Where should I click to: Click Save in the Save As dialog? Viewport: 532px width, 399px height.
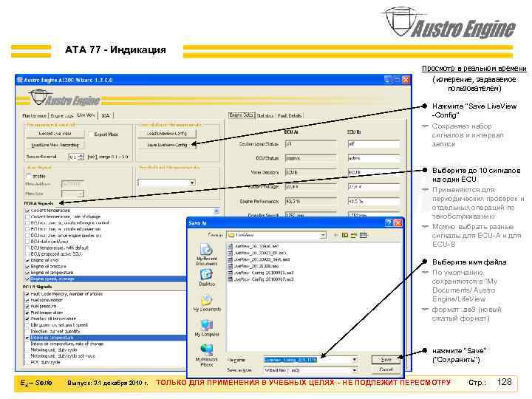coord(386,360)
